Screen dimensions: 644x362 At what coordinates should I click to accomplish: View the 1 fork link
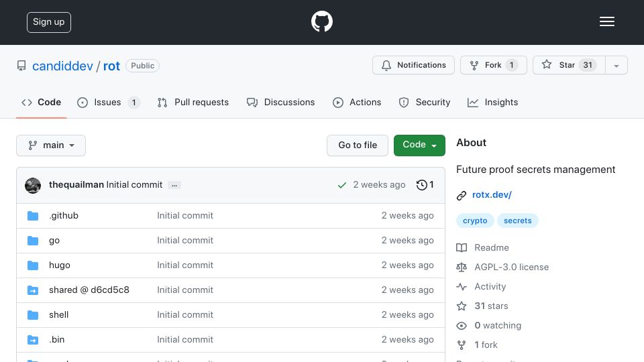coord(486,345)
